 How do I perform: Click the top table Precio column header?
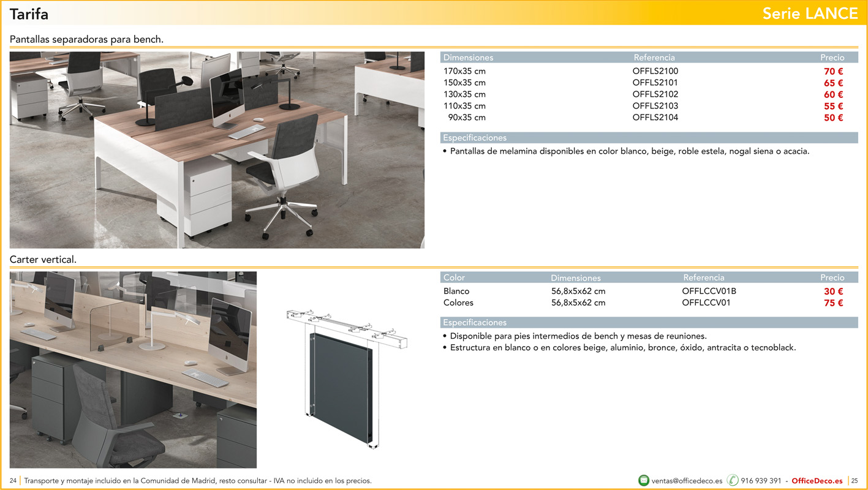[832, 58]
